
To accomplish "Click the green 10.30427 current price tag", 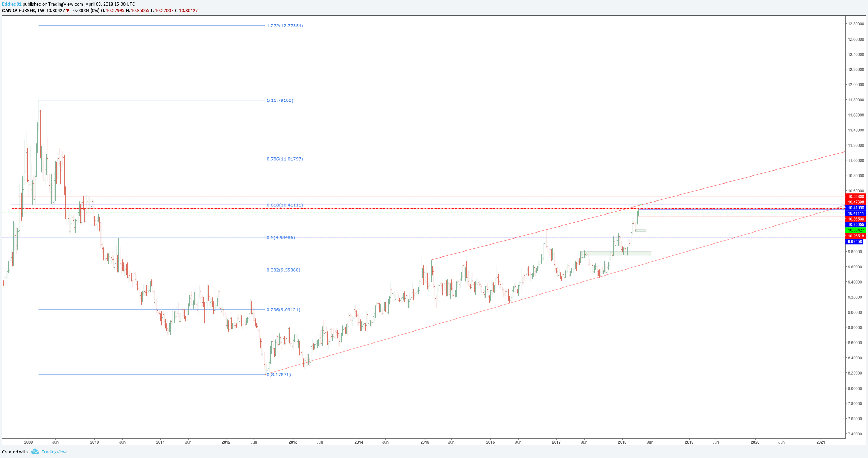I will pos(856,230).
